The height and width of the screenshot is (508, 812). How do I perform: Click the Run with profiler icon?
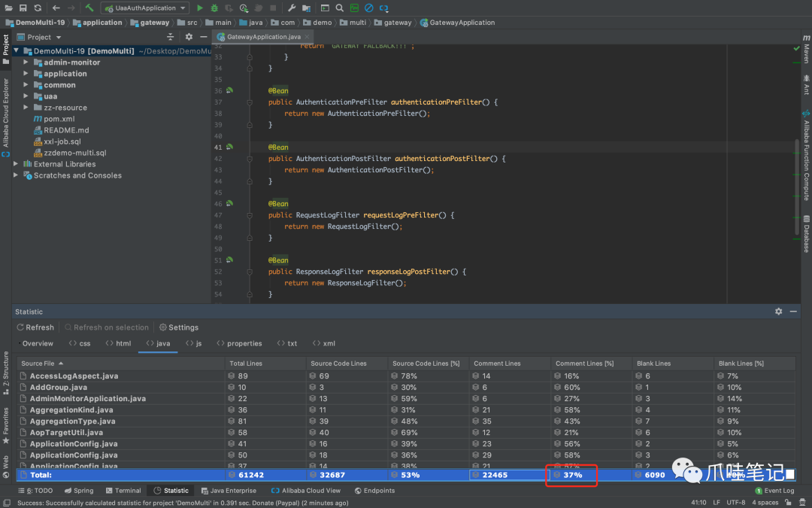coord(244,8)
